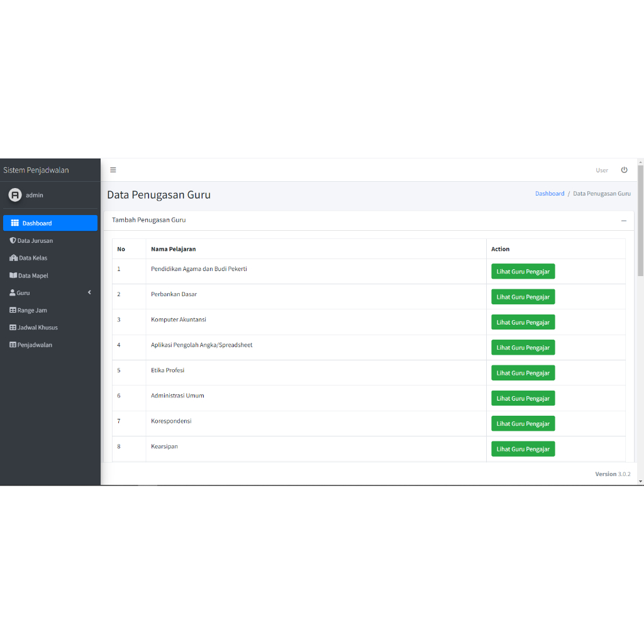This screenshot has height=644, width=644.
Task: Click the power logout icon
Action: coord(624,170)
